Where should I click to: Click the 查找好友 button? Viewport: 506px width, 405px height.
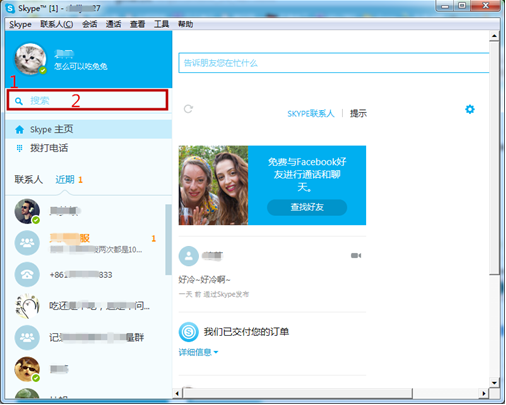(x=307, y=207)
